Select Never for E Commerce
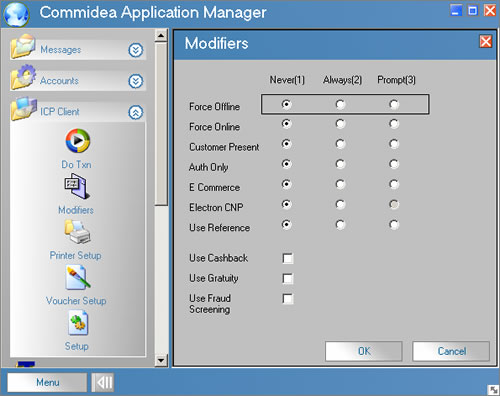The image size is (500, 396). tap(286, 184)
